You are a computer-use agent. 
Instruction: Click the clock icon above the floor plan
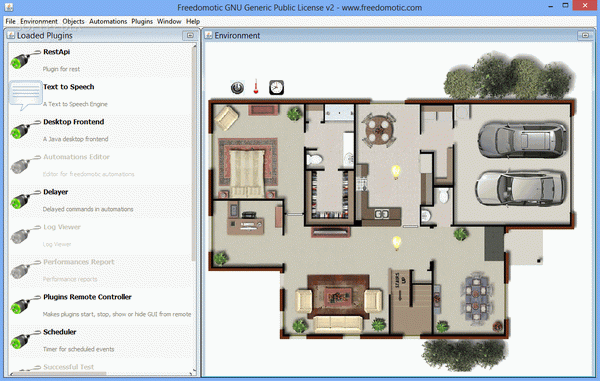pyautogui.click(x=276, y=88)
